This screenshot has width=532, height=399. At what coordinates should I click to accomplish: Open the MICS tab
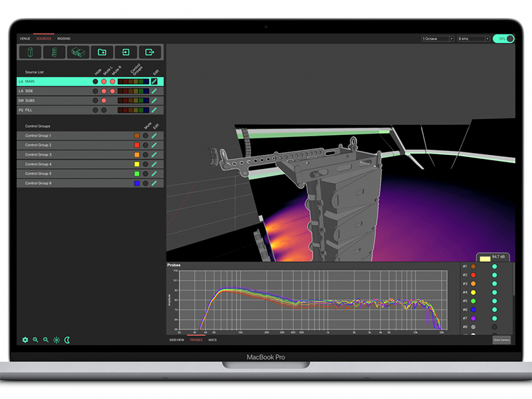[x=212, y=340]
